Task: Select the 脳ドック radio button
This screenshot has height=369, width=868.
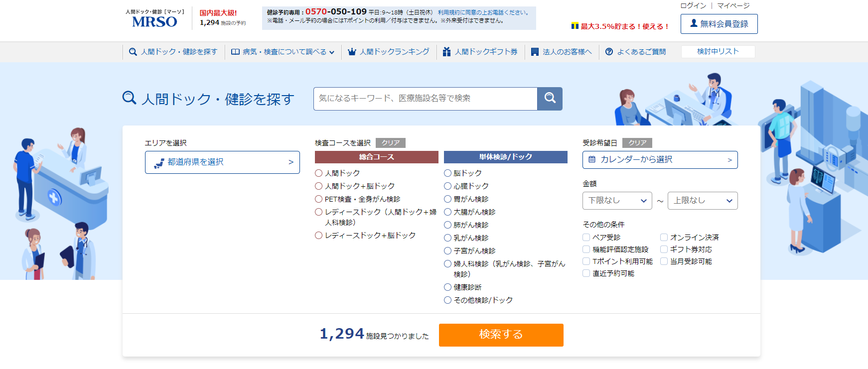Action: click(448, 173)
